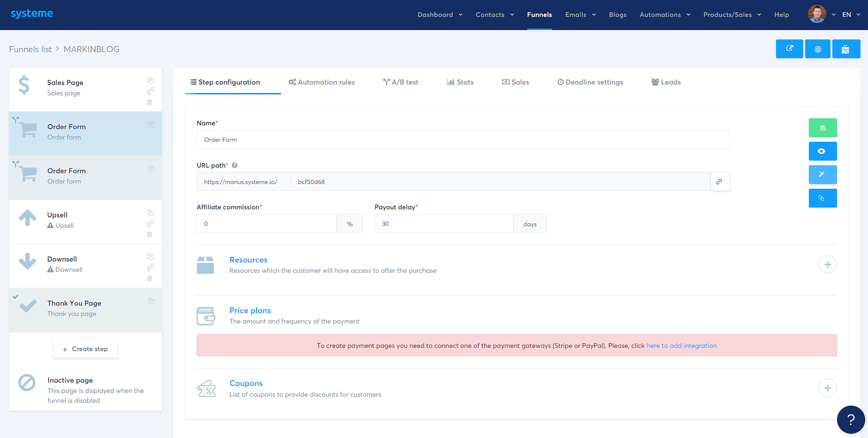868x438 pixels.
Task: Delete the Sales Page step trash icon
Action: pyautogui.click(x=150, y=102)
